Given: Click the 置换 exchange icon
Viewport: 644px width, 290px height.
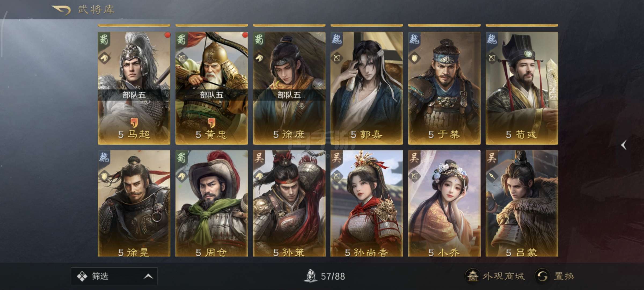Looking at the screenshot, I should coord(542,276).
